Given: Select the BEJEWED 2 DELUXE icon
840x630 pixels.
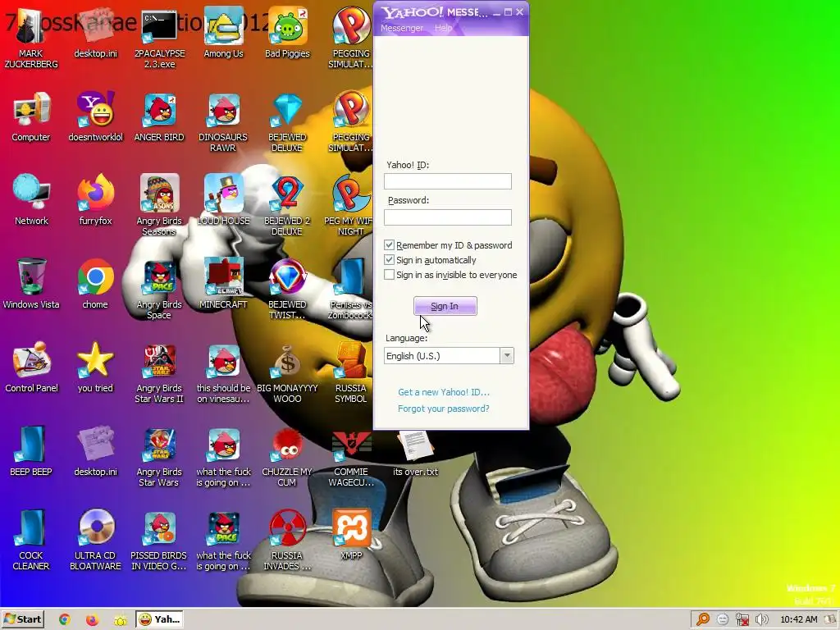Looking at the screenshot, I should click(x=287, y=204).
